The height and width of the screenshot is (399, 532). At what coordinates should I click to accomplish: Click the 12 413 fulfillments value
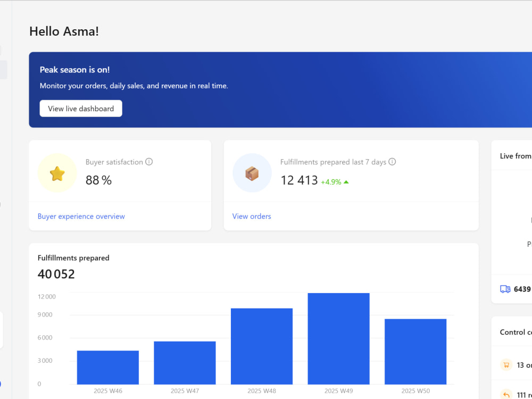pos(299,180)
